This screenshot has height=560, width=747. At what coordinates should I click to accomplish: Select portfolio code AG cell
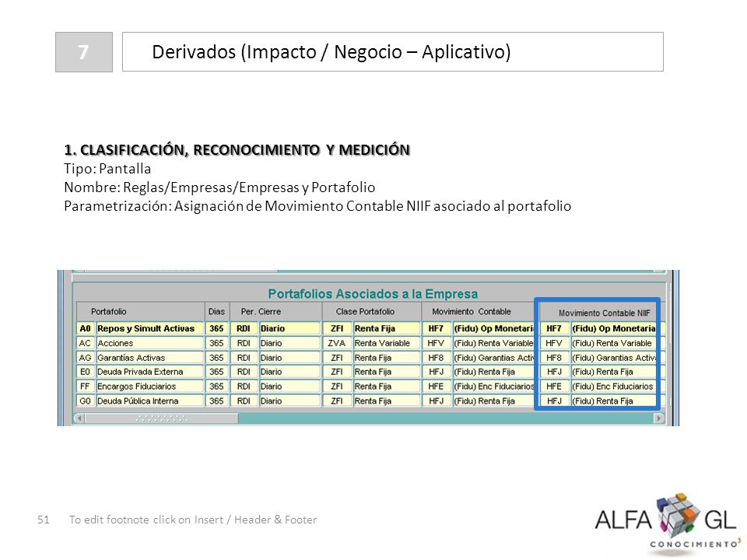click(86, 358)
